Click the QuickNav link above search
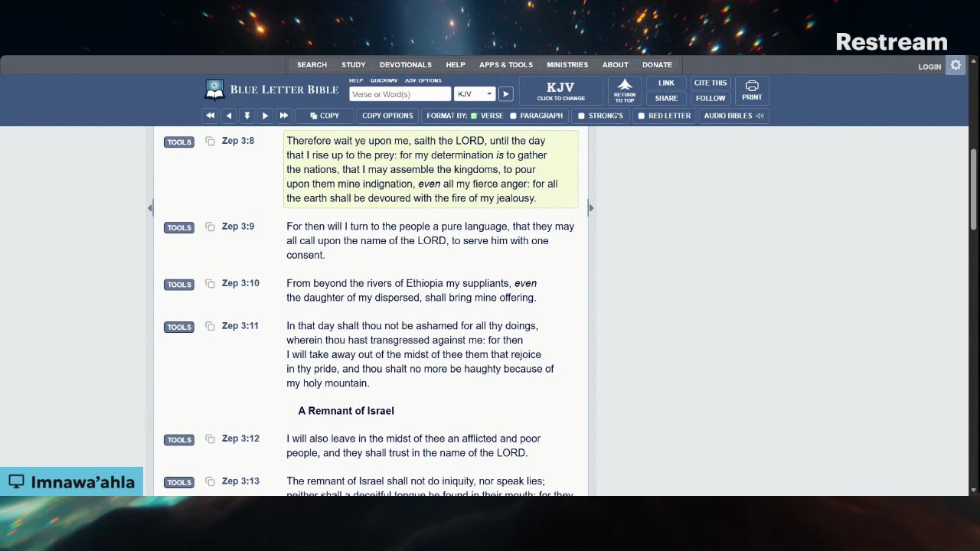Screen dimensions: 980x551 pyautogui.click(x=384, y=80)
